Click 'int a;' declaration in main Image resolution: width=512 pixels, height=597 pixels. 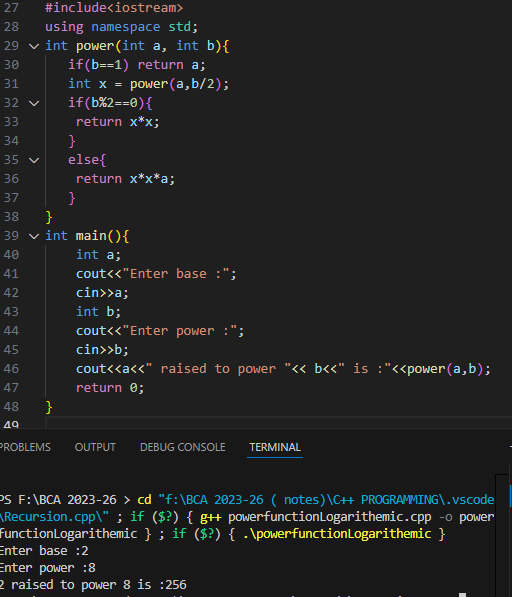coord(98,255)
